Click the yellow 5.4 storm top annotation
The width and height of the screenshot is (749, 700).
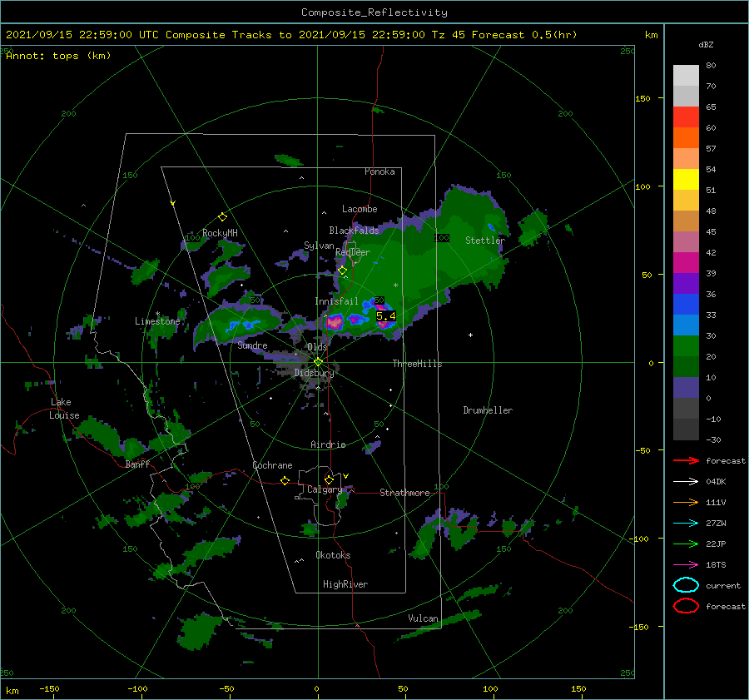[x=385, y=315]
